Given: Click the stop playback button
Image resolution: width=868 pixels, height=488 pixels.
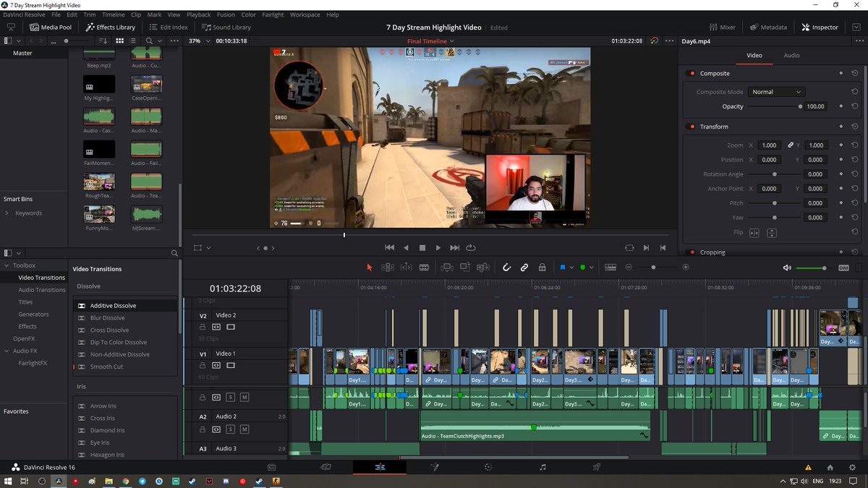Looking at the screenshot, I should click(x=422, y=247).
